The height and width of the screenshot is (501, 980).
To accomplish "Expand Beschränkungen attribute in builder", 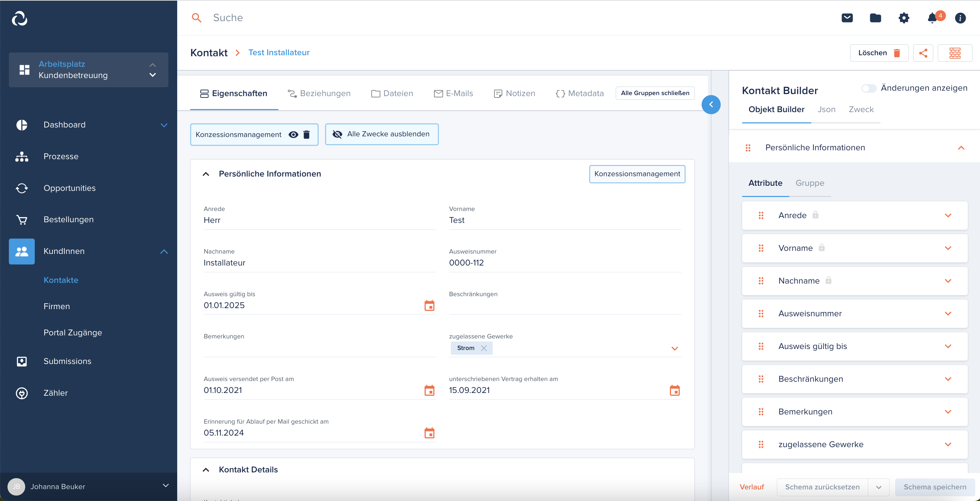I will coord(948,379).
